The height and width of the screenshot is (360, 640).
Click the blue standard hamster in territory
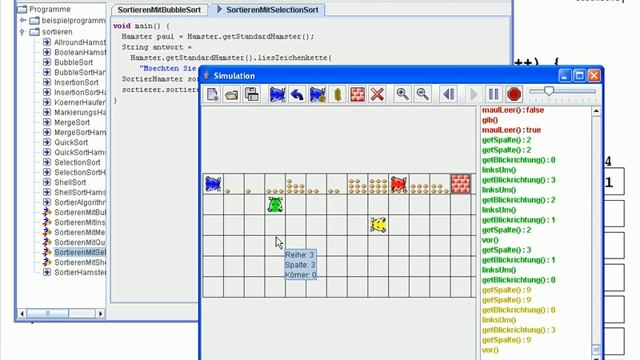click(213, 184)
